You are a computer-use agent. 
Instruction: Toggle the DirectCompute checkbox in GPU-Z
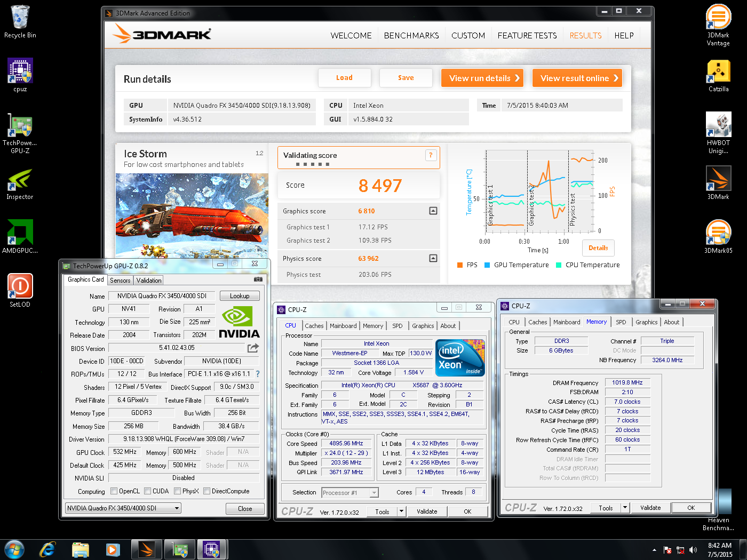(x=206, y=491)
